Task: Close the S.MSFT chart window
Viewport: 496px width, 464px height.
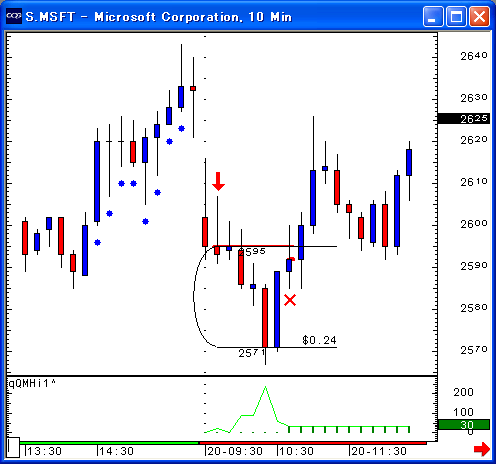Action: [x=480, y=16]
